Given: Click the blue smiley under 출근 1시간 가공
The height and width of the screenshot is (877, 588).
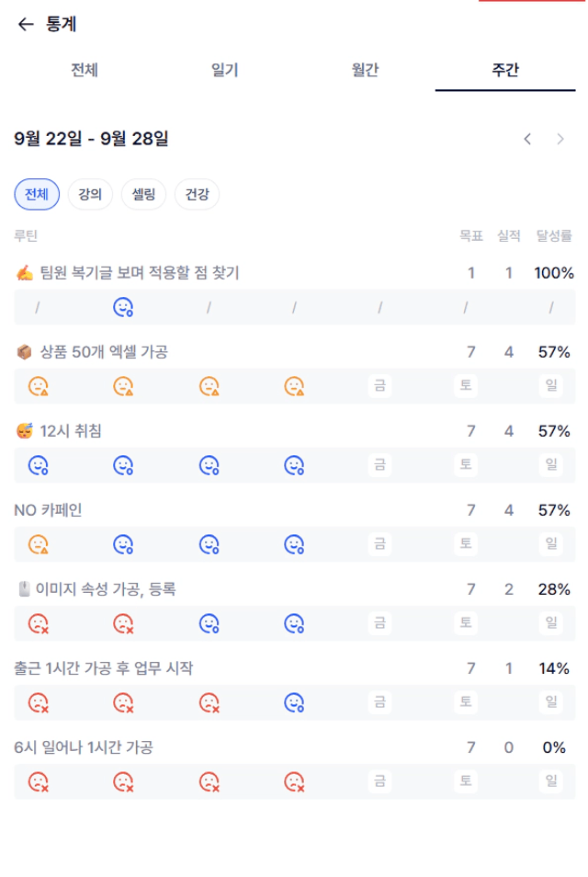Looking at the screenshot, I should (x=294, y=703).
